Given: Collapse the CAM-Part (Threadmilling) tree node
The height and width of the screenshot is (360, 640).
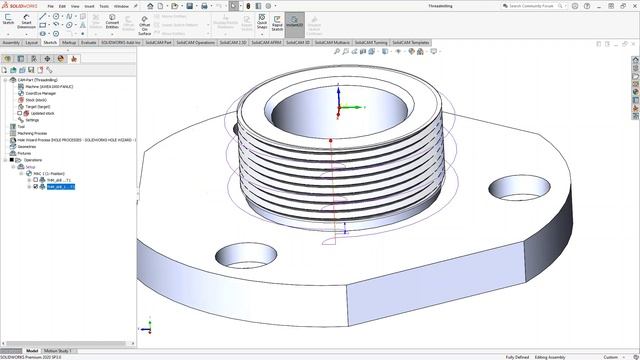Looking at the screenshot, I should (x=5, y=80).
